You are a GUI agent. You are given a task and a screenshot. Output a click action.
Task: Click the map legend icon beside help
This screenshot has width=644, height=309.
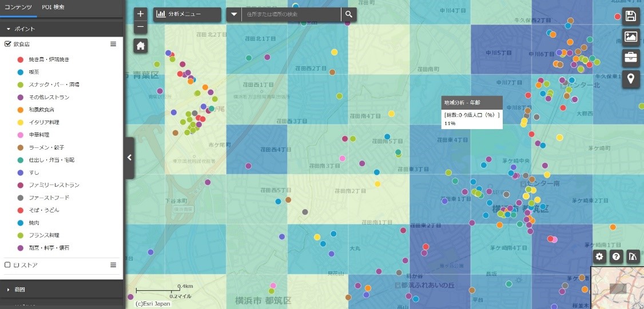(633, 256)
